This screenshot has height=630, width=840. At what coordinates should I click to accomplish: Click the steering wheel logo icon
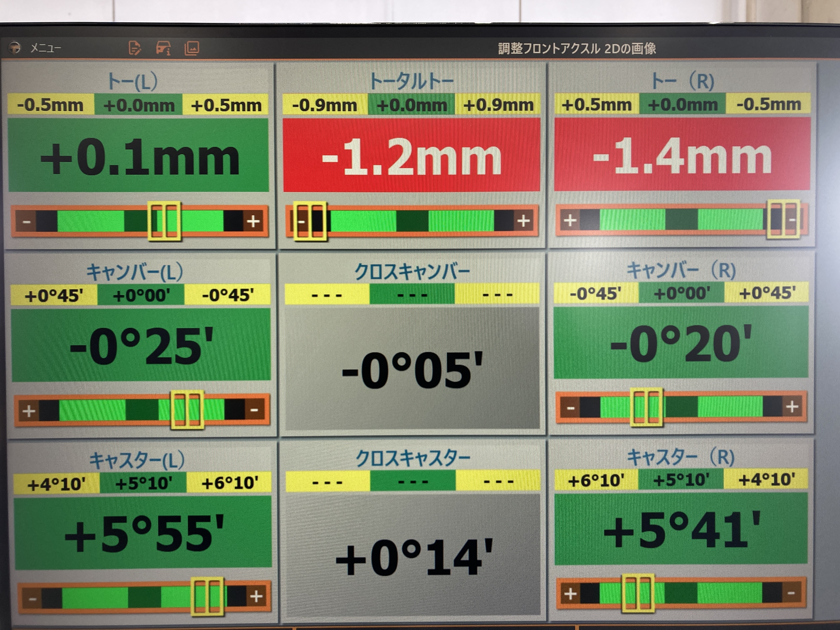(15, 48)
